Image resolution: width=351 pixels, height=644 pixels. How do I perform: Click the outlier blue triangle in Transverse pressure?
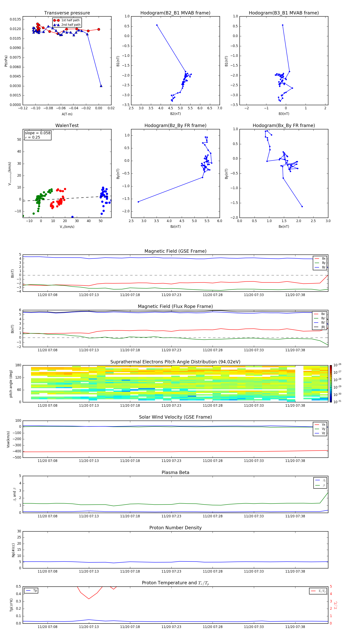click(x=101, y=86)
